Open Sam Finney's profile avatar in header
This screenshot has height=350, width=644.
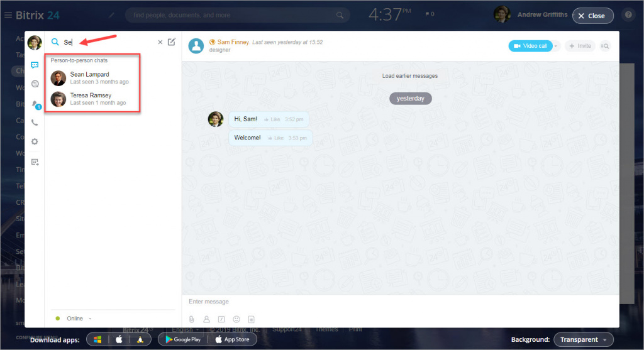point(196,46)
